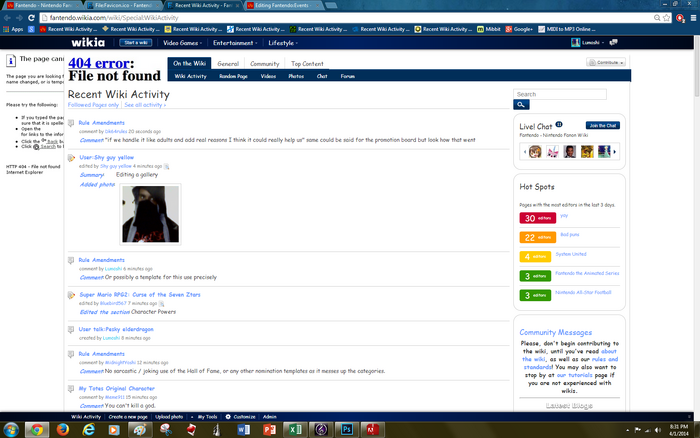Bookmark page with the star icon

[x=667, y=18]
